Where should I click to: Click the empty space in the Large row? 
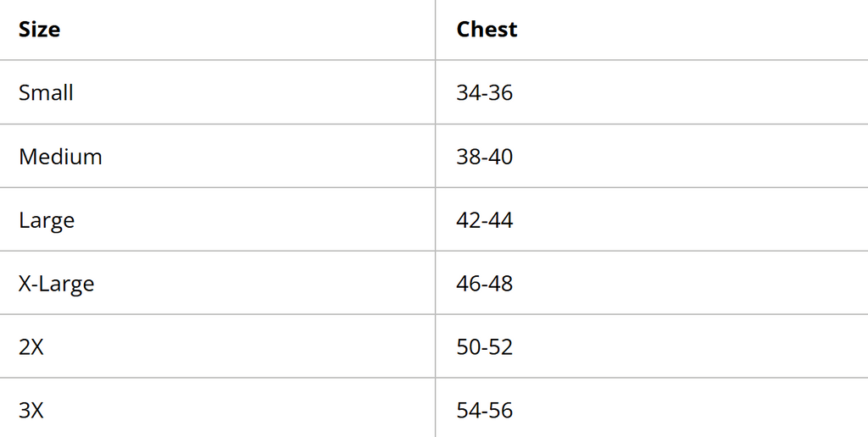[692, 220]
